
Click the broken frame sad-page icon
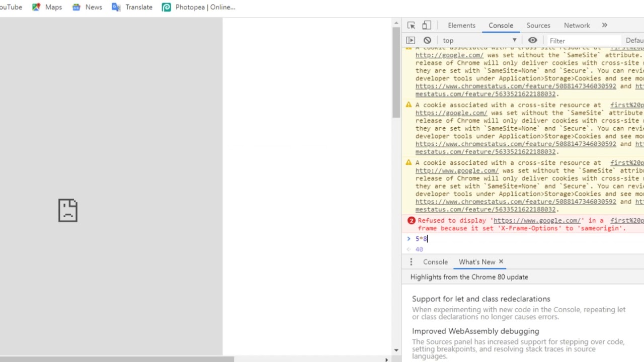pos(68,210)
